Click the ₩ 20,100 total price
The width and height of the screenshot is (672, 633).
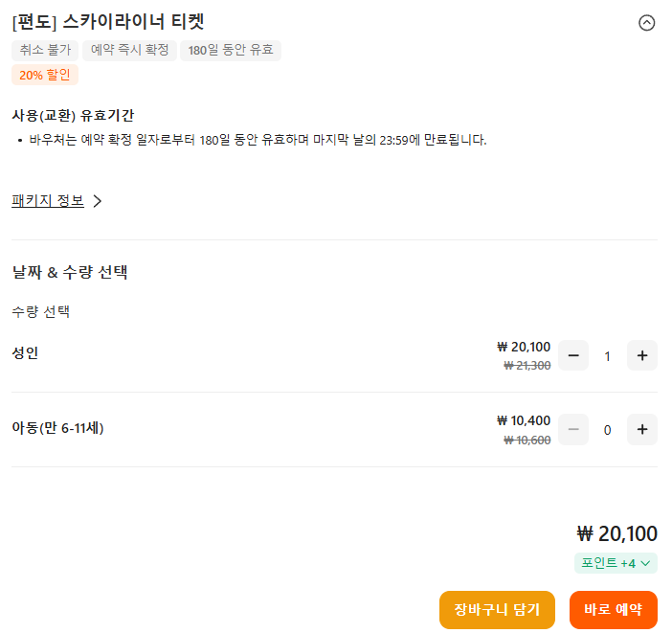point(617,533)
